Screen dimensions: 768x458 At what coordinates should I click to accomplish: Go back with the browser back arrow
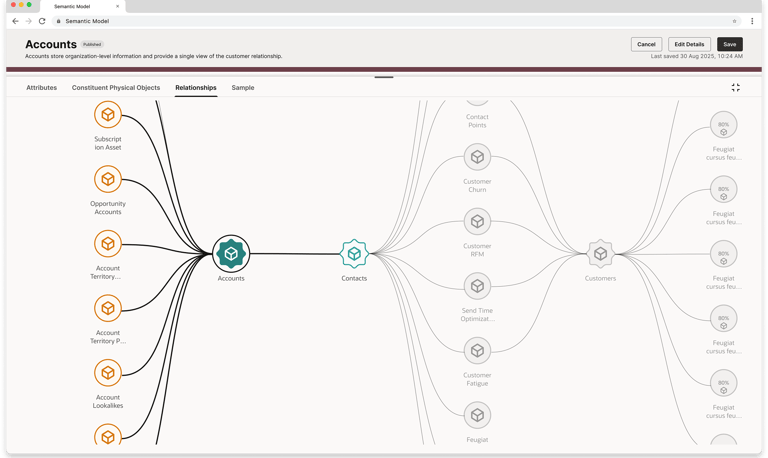pos(15,21)
